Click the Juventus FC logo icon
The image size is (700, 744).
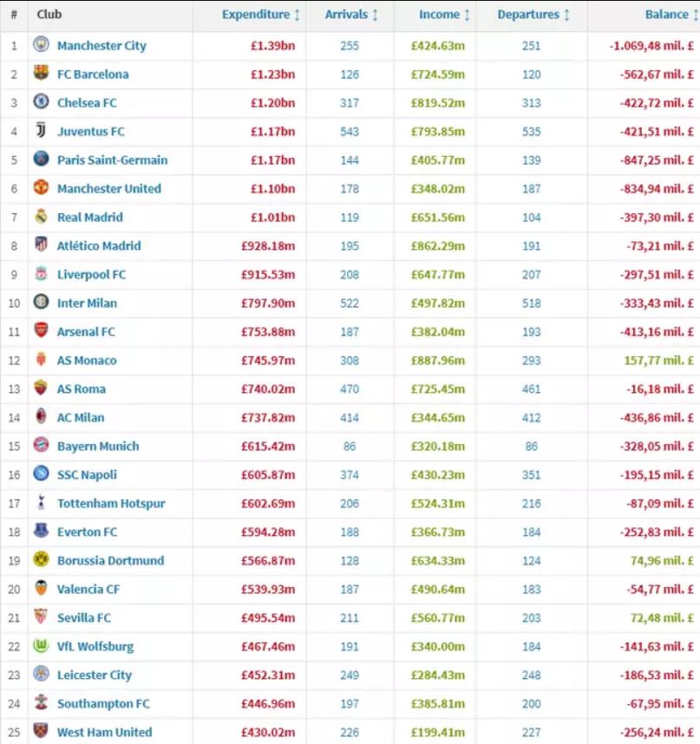coord(41,131)
